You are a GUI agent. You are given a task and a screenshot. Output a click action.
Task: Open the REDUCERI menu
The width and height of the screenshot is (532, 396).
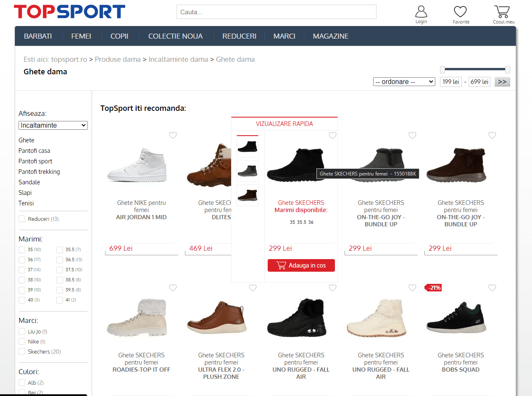coord(239,36)
